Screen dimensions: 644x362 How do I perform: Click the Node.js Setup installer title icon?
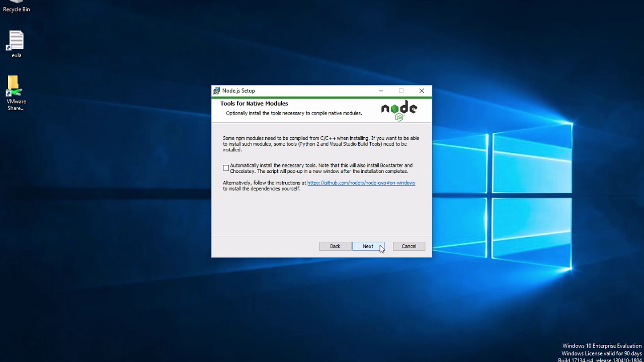(x=217, y=91)
